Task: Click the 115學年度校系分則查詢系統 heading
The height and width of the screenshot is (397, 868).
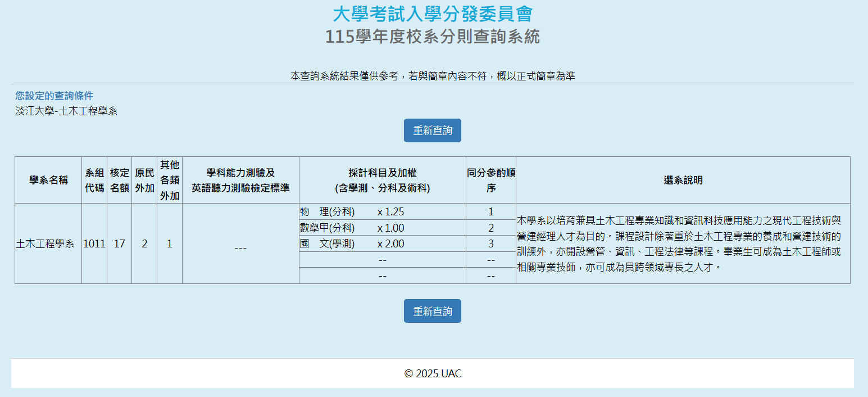Action: point(433,37)
